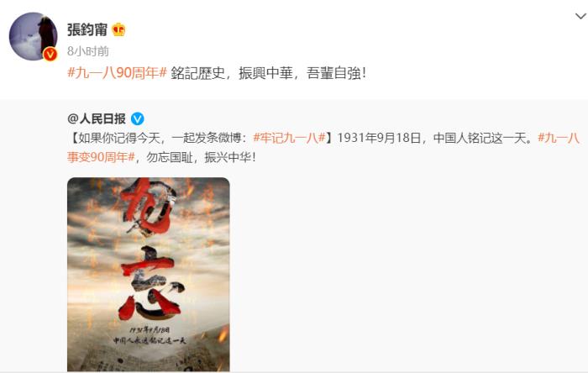588x373 pixels.
Task: Click the 張鈞甯 username
Action: tap(87, 29)
